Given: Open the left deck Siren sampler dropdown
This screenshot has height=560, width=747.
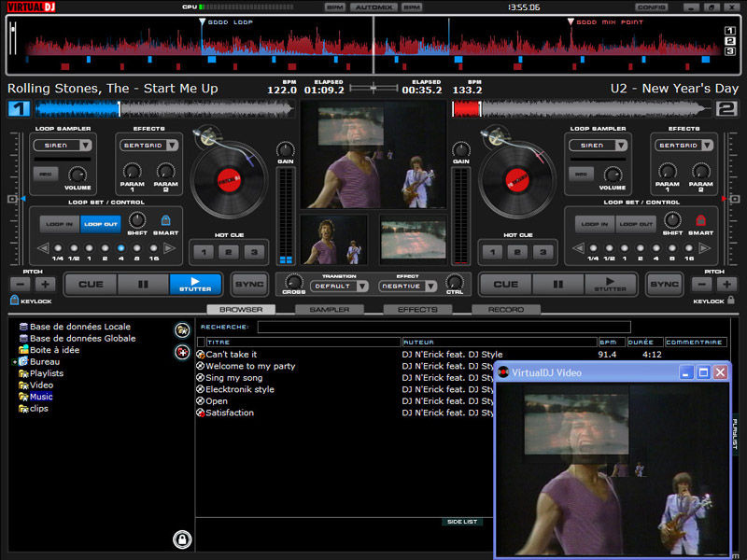Looking at the screenshot, I should point(63,146).
